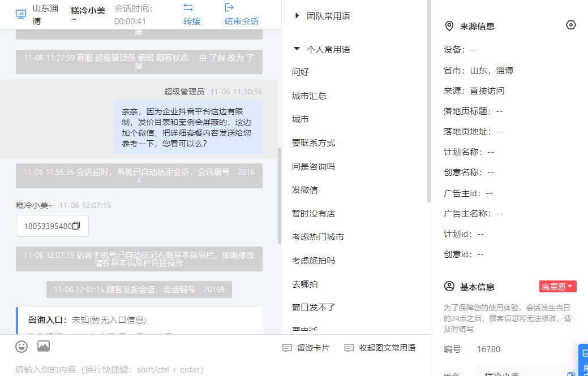The width and height of the screenshot is (588, 376).
Task: Click the 转接 transfer link
Action: 192,21
